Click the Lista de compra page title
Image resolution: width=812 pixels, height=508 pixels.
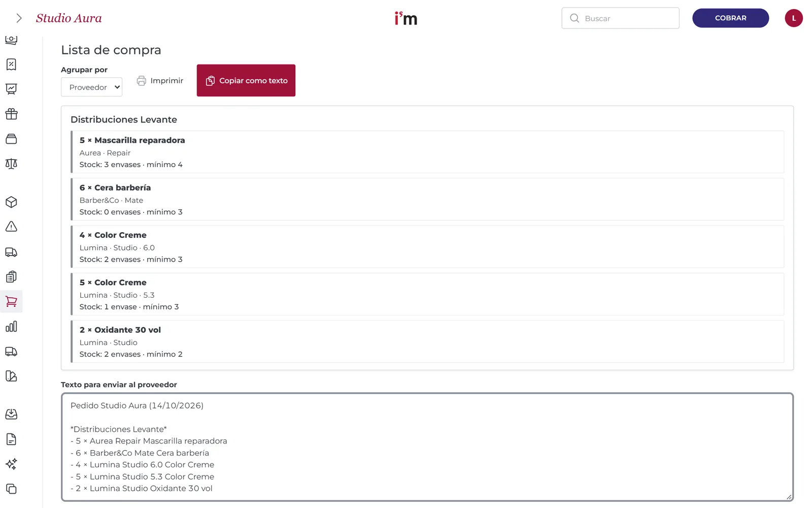[111, 50]
